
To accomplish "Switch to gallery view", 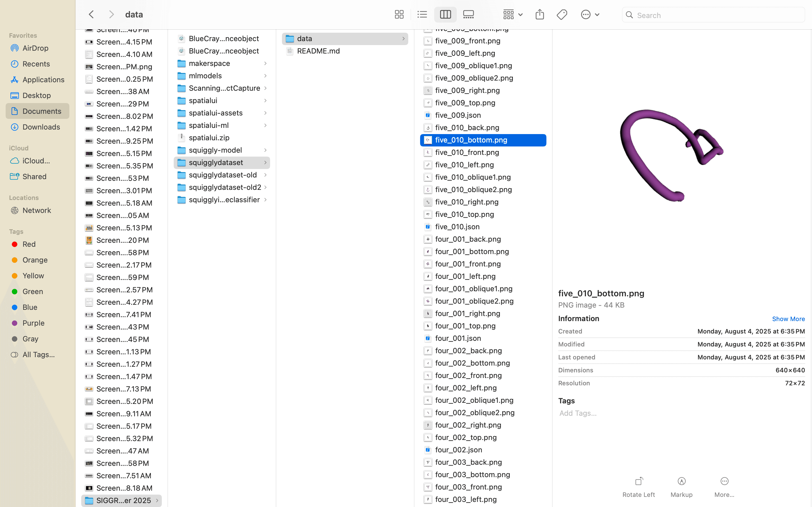I will pyautogui.click(x=468, y=14).
